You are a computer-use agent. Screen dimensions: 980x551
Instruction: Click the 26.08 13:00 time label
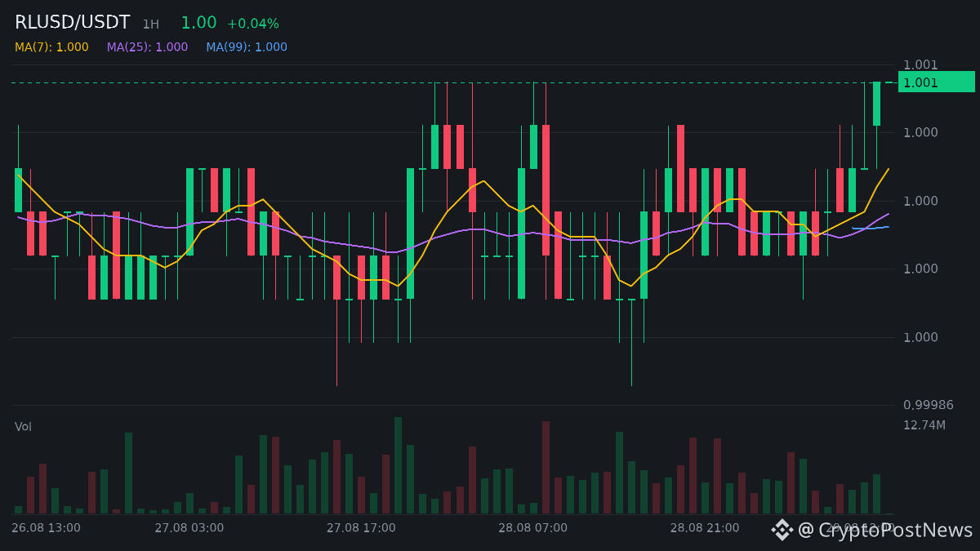click(x=46, y=528)
